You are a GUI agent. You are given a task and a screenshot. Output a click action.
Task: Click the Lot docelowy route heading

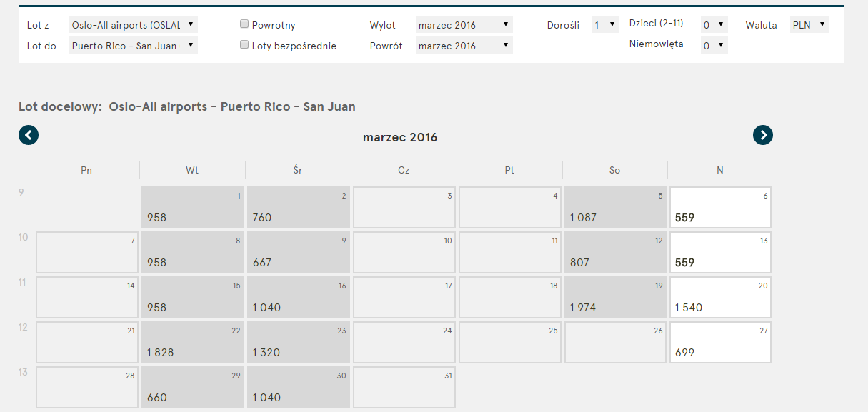pos(187,107)
